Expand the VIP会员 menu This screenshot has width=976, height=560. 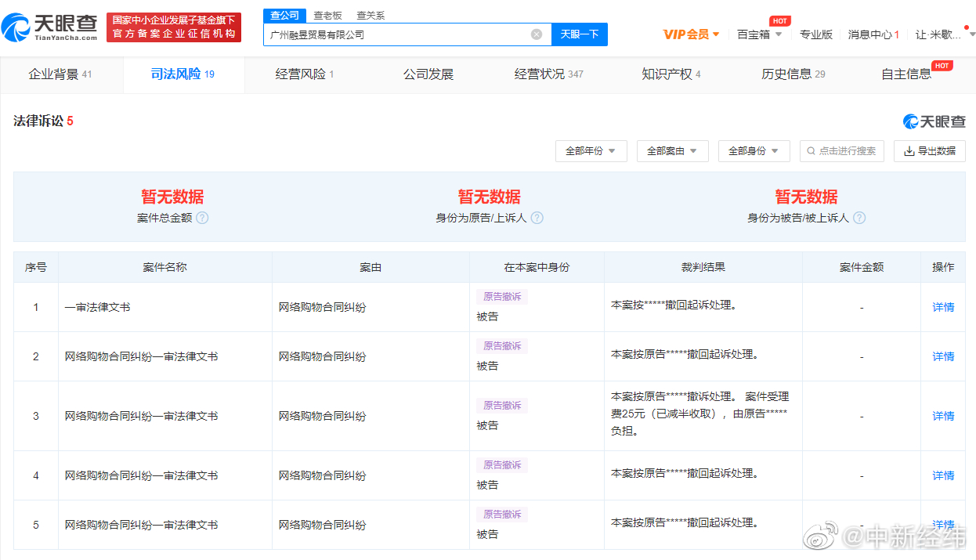tap(691, 34)
